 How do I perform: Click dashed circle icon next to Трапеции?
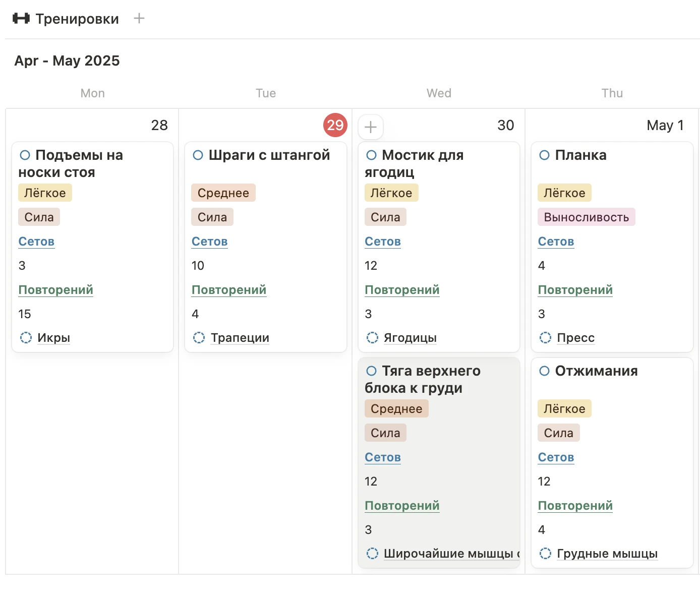[199, 337]
